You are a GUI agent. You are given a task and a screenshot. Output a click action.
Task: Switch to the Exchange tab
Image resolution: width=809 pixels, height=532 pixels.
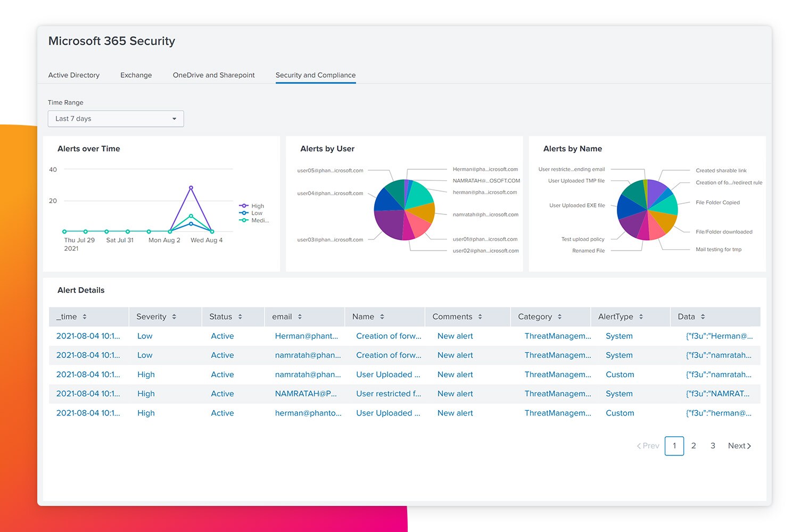[x=136, y=75]
